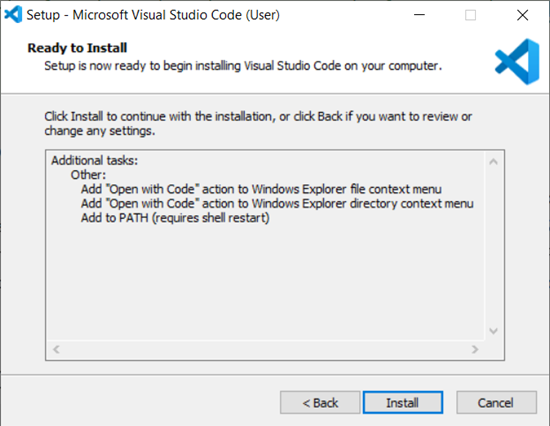Viewport: 550px width, 426px height.
Task: Close the Setup window with X
Action: (x=522, y=15)
